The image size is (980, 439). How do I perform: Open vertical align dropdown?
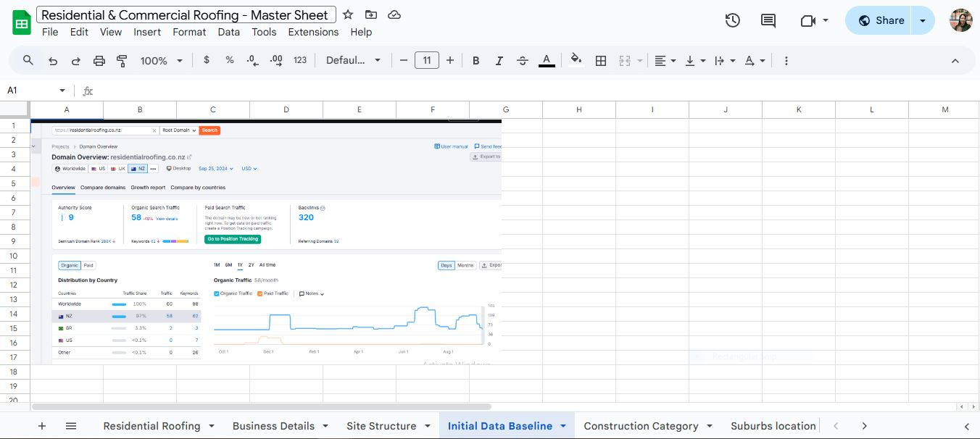point(695,61)
